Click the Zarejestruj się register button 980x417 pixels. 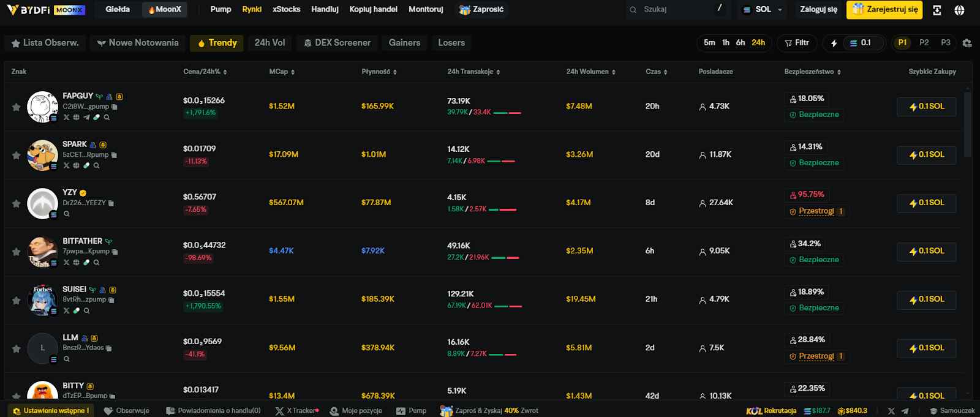point(884,10)
